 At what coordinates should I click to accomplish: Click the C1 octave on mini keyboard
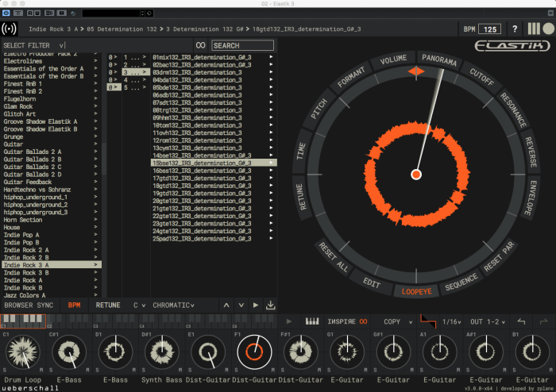click(23, 321)
